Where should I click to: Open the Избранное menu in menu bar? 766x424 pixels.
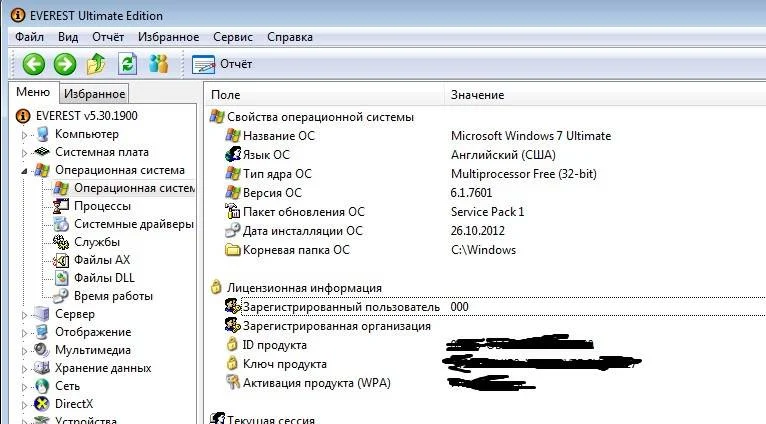pos(169,37)
